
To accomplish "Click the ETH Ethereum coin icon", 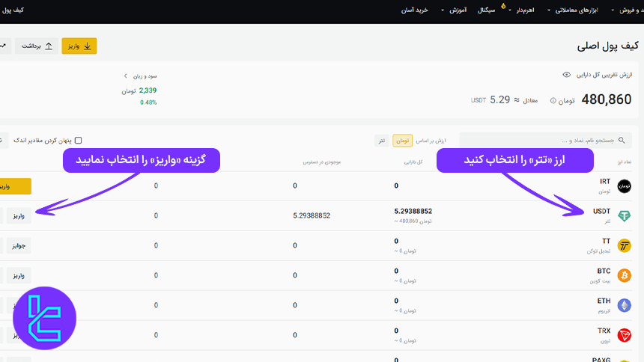I will point(625,305).
